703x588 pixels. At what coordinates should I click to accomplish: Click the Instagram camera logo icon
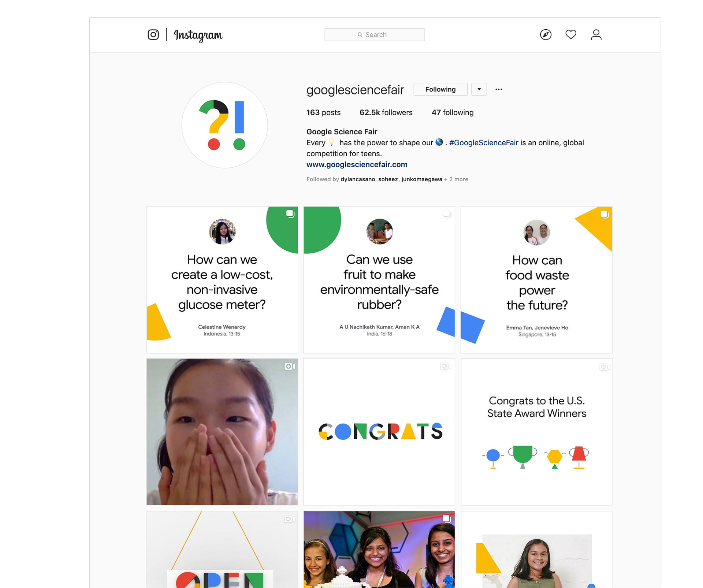pos(153,35)
